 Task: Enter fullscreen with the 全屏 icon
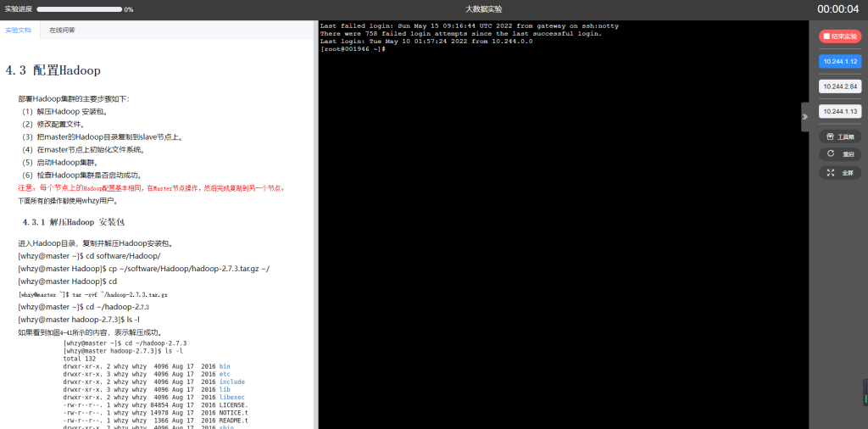pyautogui.click(x=831, y=172)
